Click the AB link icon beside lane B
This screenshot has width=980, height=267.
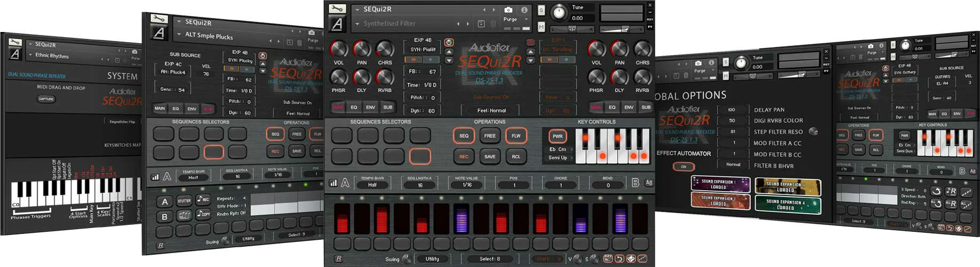pos(649,183)
